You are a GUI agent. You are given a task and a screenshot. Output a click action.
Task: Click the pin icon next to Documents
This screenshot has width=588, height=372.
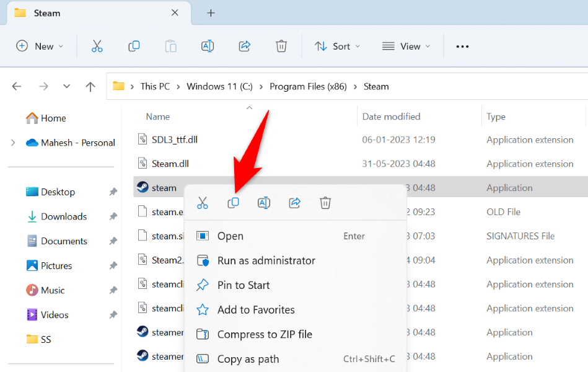tap(113, 241)
